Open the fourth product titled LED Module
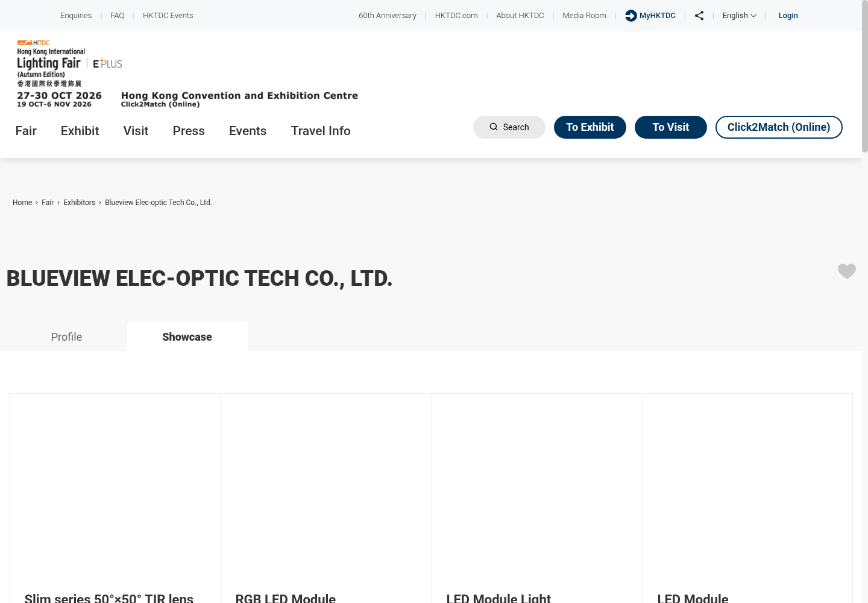The image size is (868, 603). click(693, 598)
